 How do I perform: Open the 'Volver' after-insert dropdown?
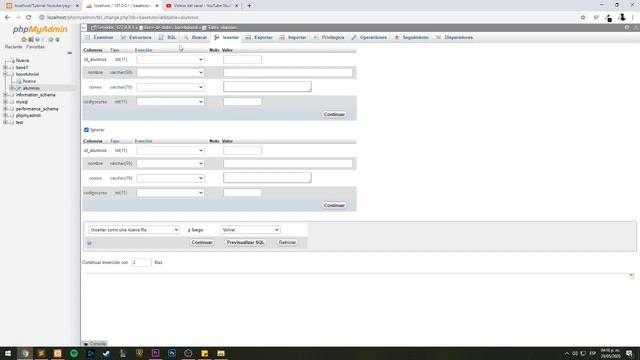click(250, 230)
